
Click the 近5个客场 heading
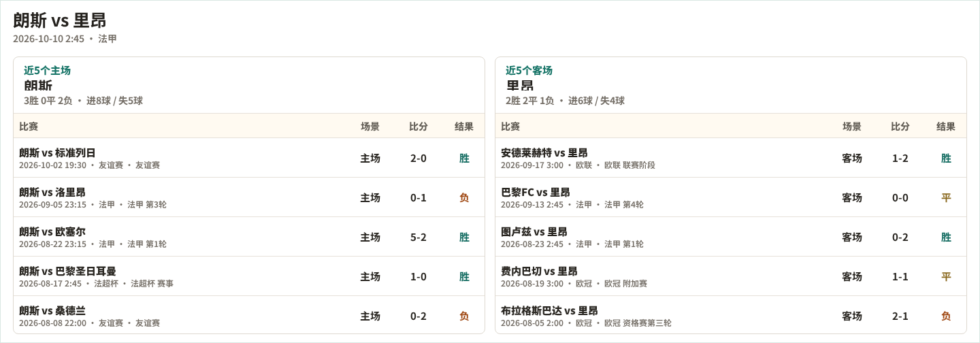coord(529,70)
